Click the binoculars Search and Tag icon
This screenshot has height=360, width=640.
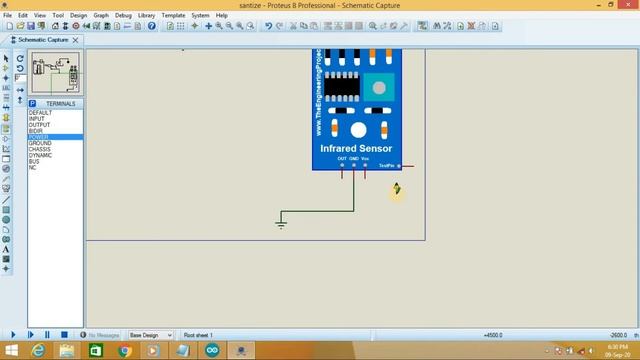tap(437, 26)
